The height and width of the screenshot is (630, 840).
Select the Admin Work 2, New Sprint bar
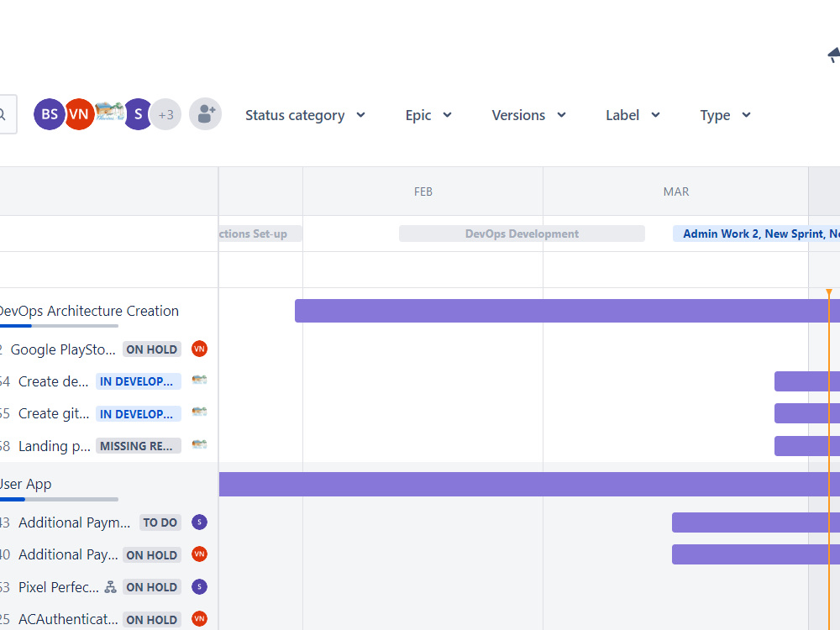tap(757, 234)
